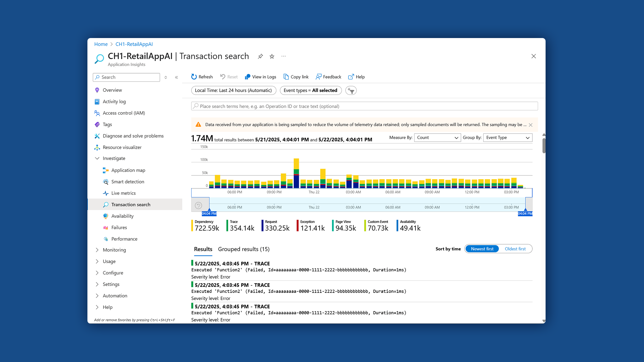This screenshot has height=362, width=644.
Task: Select Oldest first sort option
Action: tap(515, 249)
